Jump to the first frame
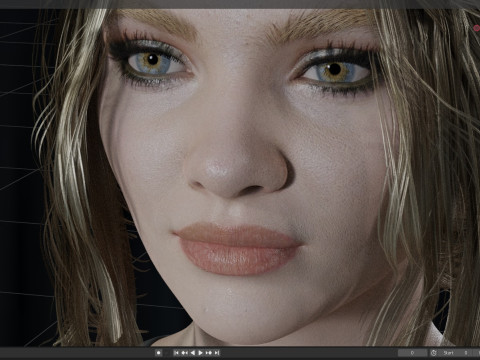 [x=176, y=353]
